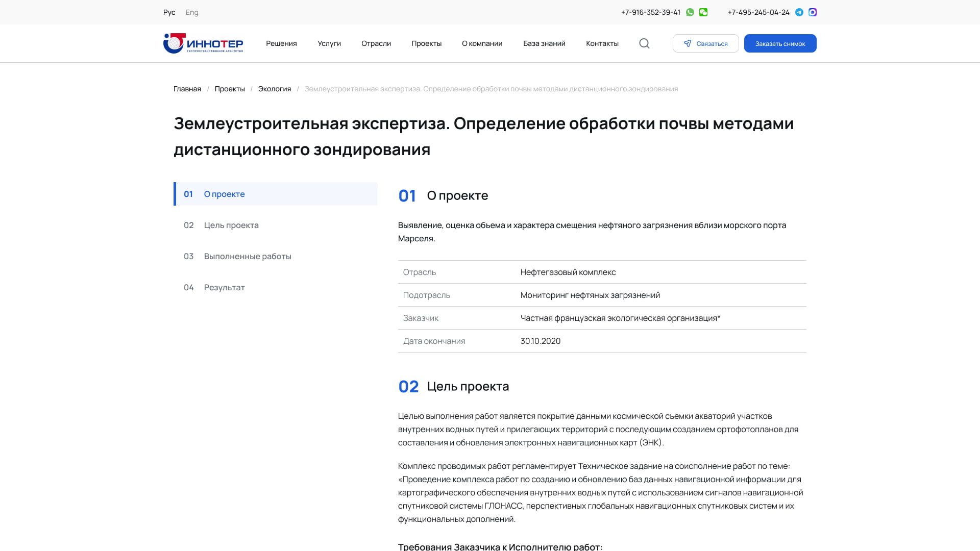The width and height of the screenshot is (980, 551).
Task: Click the Заказать снимок button
Action: [x=780, y=43]
